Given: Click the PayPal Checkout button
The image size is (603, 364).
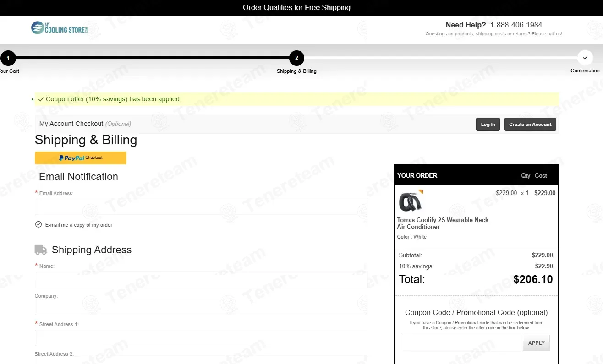Looking at the screenshot, I should pyautogui.click(x=81, y=158).
